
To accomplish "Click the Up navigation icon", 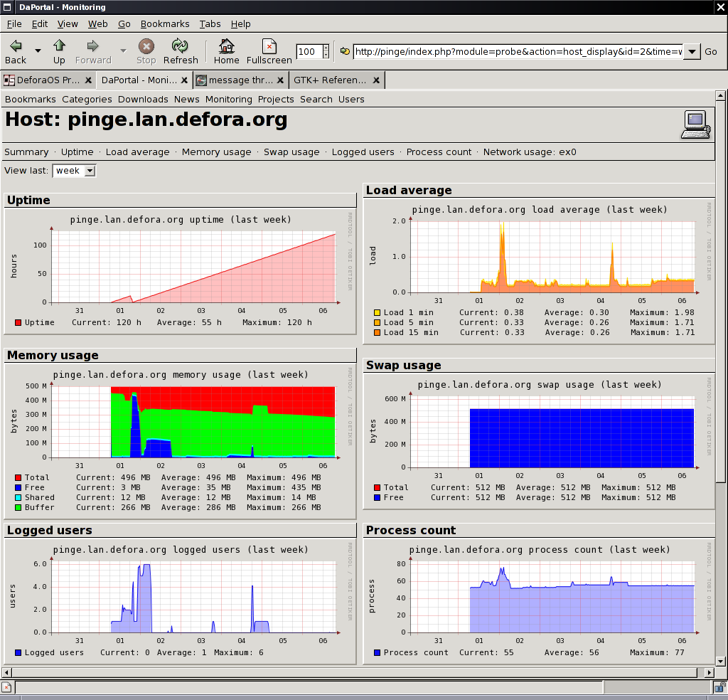I will pos(59,46).
